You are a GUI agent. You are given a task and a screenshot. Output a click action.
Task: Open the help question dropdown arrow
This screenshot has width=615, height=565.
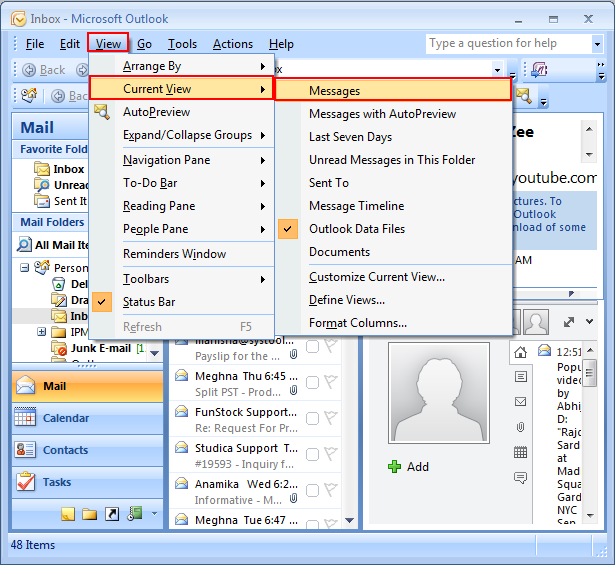tap(597, 44)
